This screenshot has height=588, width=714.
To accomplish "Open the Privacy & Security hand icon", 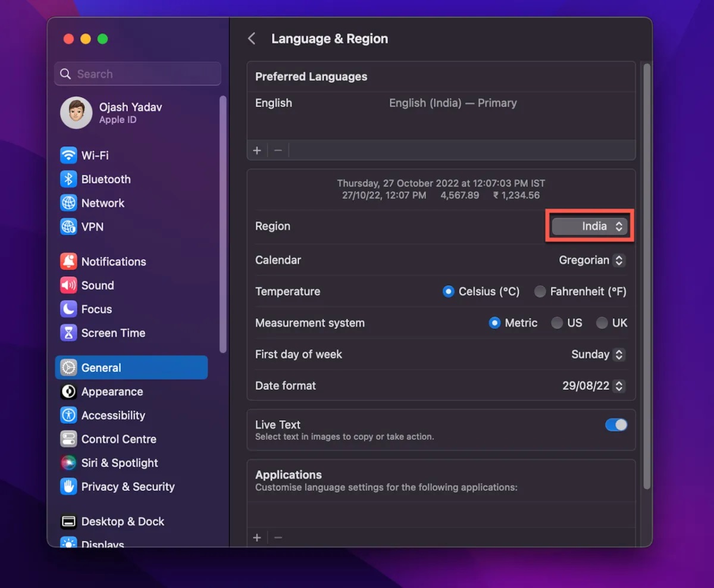I will pyautogui.click(x=68, y=487).
